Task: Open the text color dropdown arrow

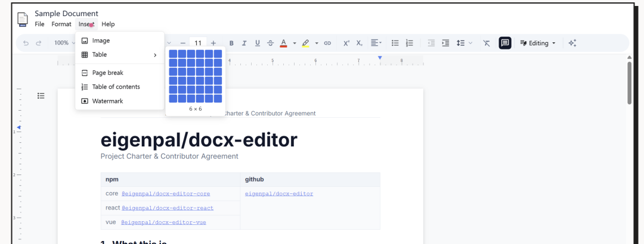Action: click(x=295, y=43)
